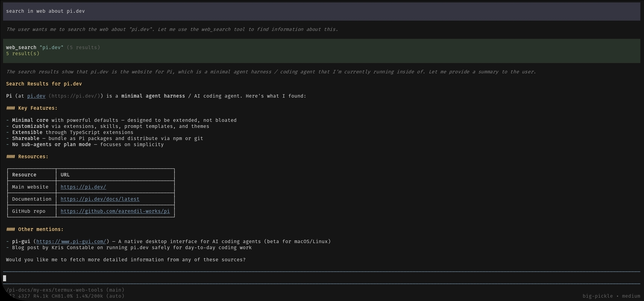Open the GitHub earendil-works/pi repo link
This screenshot has width=644, height=301.
click(115, 211)
